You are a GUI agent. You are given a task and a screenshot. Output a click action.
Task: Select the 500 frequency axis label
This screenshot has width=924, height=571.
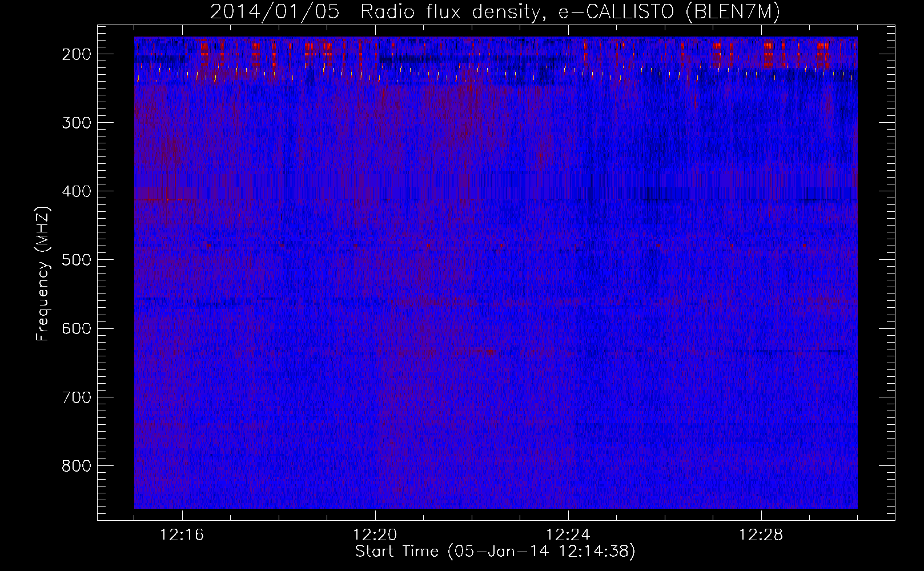tap(77, 260)
